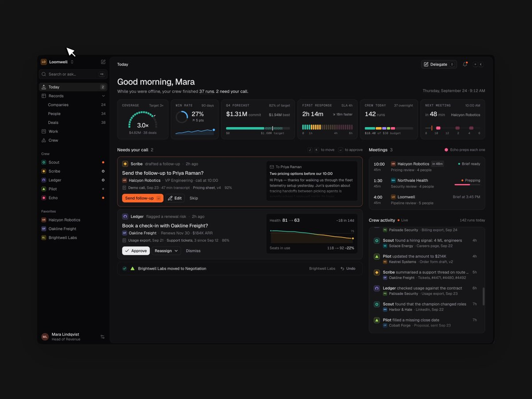Select Echo in the Crew list
The image size is (532, 399).
coord(73,198)
